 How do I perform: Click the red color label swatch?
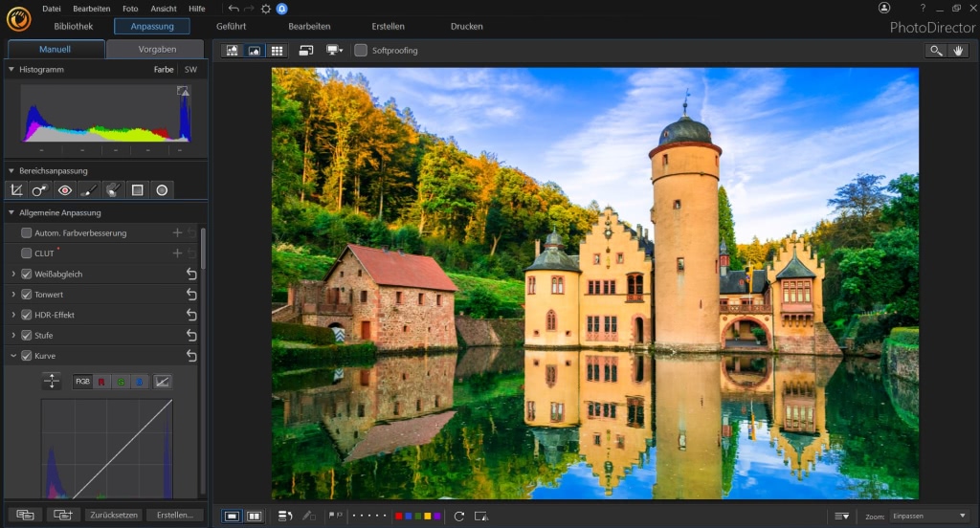click(x=399, y=517)
